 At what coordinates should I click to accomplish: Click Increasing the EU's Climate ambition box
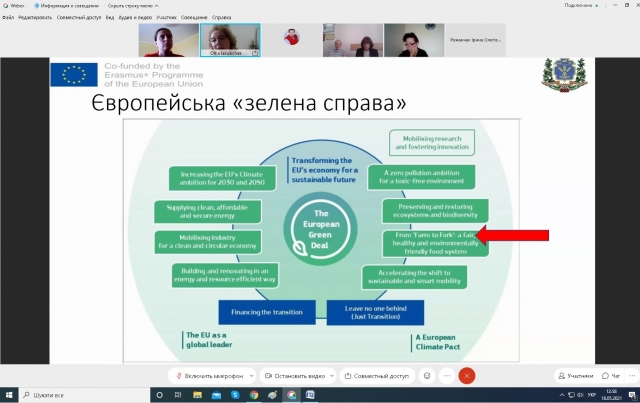[x=222, y=178]
